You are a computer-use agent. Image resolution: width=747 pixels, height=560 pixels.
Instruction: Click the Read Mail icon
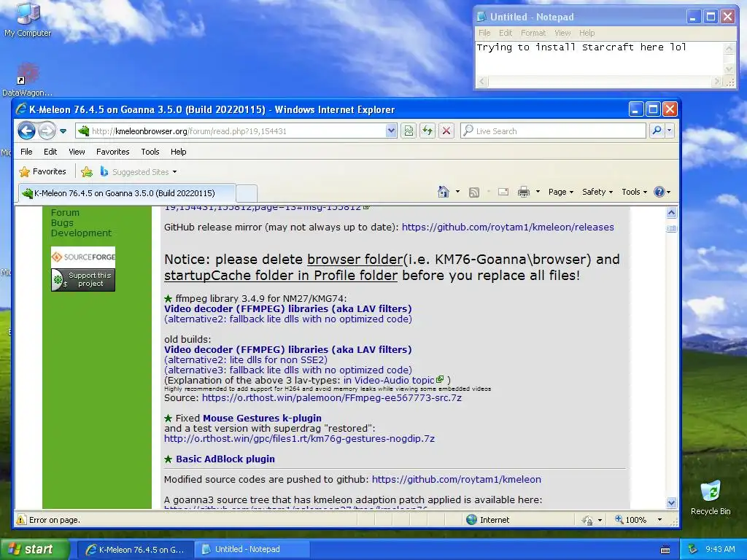pyautogui.click(x=503, y=192)
